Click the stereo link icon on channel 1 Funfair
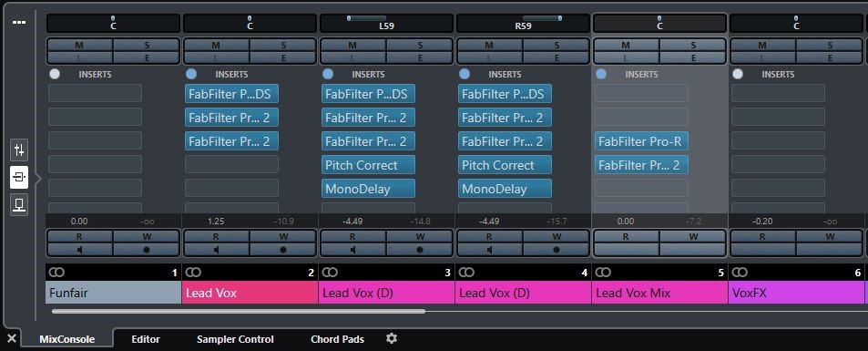This screenshot has height=351, width=868. point(56,273)
